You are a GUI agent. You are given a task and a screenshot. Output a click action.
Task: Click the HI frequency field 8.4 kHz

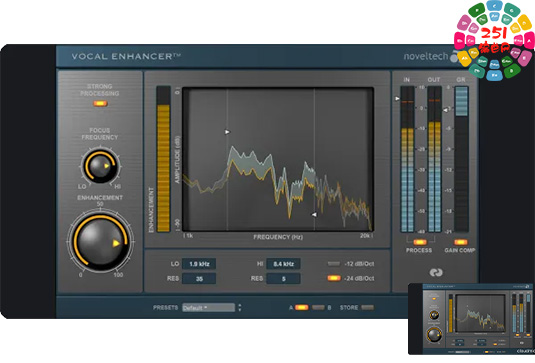[283, 264]
